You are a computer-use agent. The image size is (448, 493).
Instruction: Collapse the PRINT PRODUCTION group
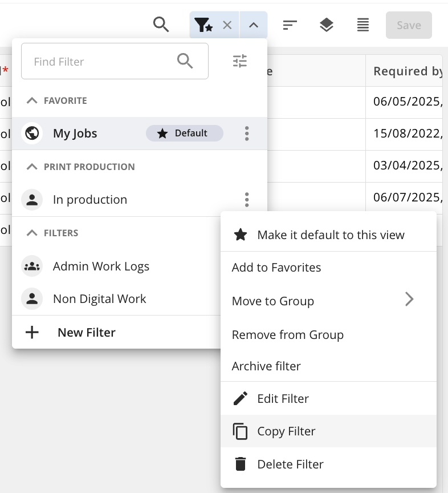coord(32,167)
